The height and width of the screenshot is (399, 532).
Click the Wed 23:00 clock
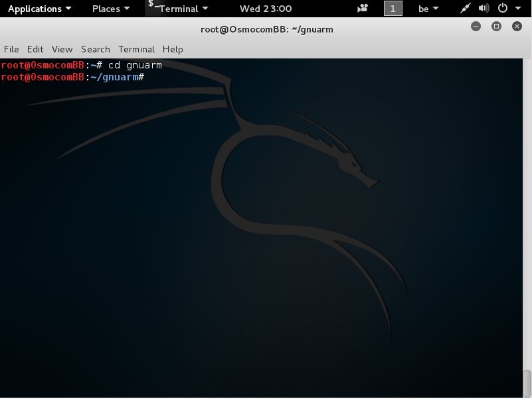point(266,9)
